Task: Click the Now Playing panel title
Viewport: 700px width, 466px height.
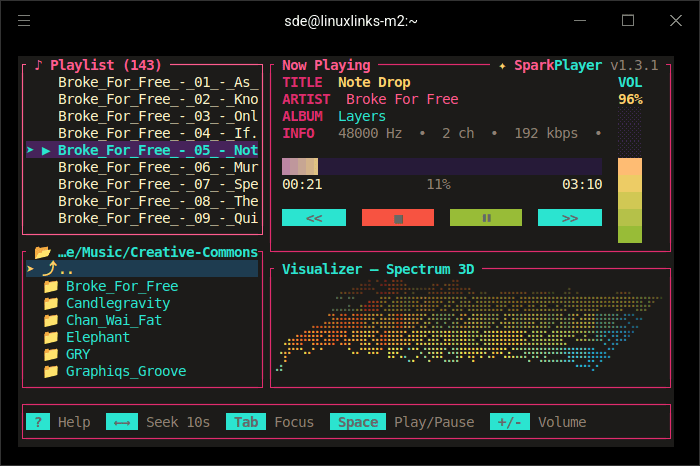Action: (x=326, y=65)
